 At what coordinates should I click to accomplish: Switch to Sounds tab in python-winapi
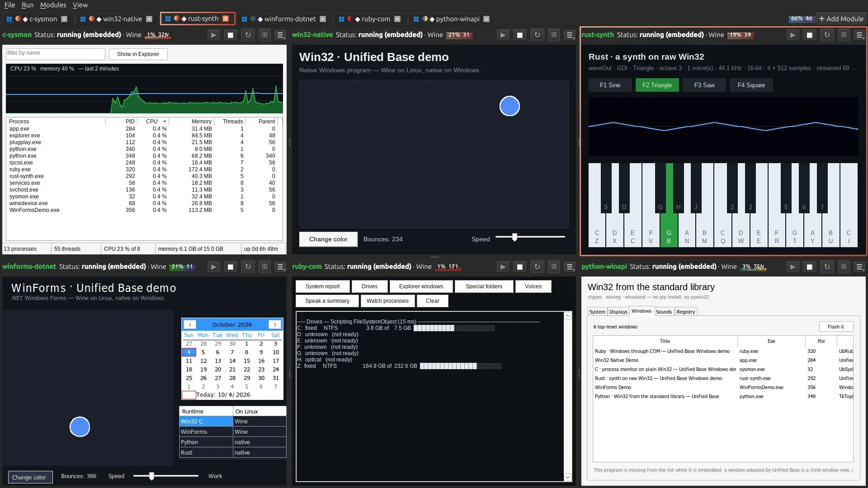coord(663,312)
